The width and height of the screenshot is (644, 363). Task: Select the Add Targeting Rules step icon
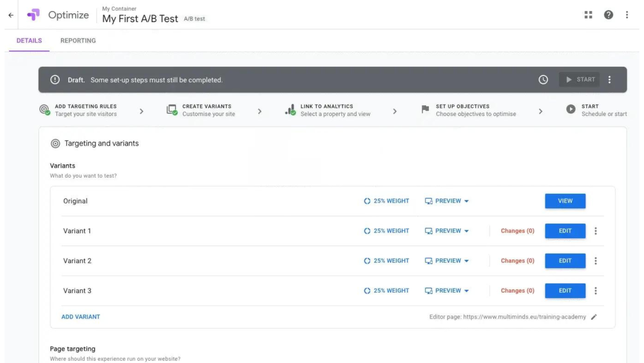pyautogui.click(x=43, y=110)
